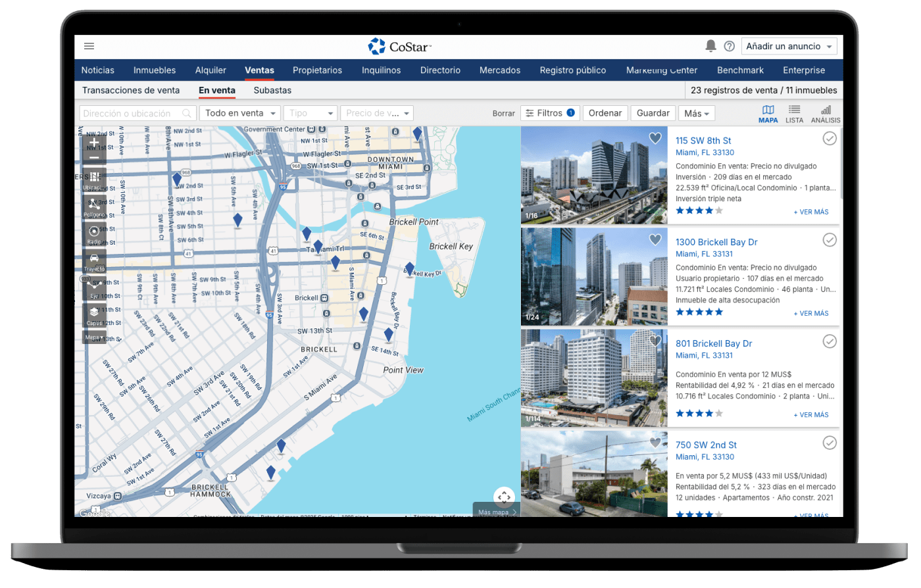Activate the Radio search tool
921x588 pixels.
click(94, 232)
